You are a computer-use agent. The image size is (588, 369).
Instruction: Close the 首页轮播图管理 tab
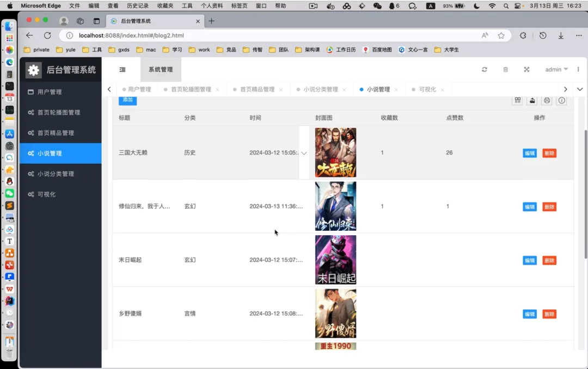coord(217,90)
